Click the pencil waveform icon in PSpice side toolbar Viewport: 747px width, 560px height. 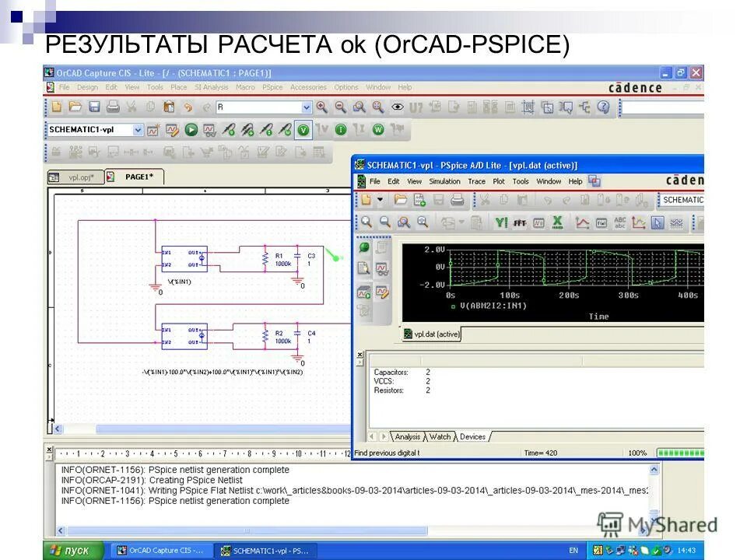coord(382,292)
